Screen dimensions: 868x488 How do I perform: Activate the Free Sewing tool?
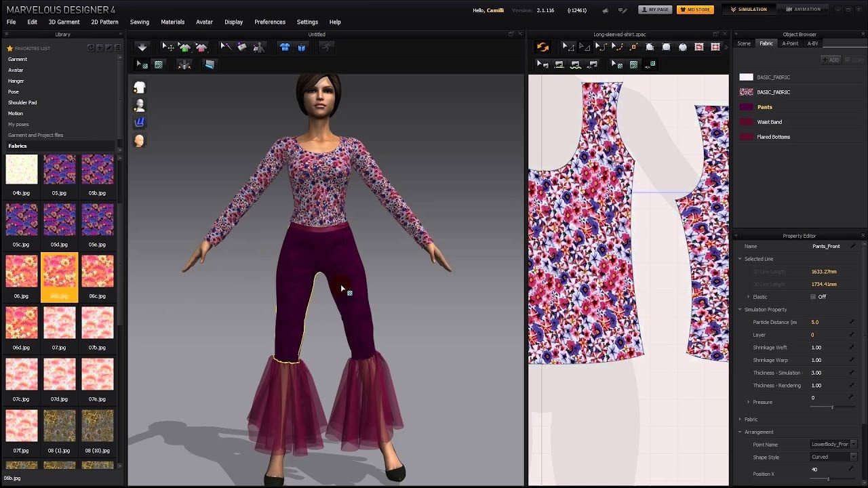[574, 63]
